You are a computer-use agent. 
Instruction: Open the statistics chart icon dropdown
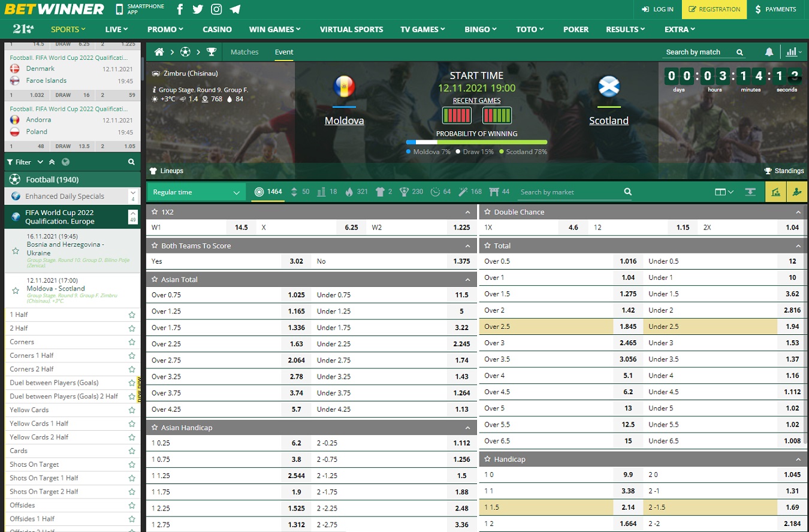[x=794, y=52]
